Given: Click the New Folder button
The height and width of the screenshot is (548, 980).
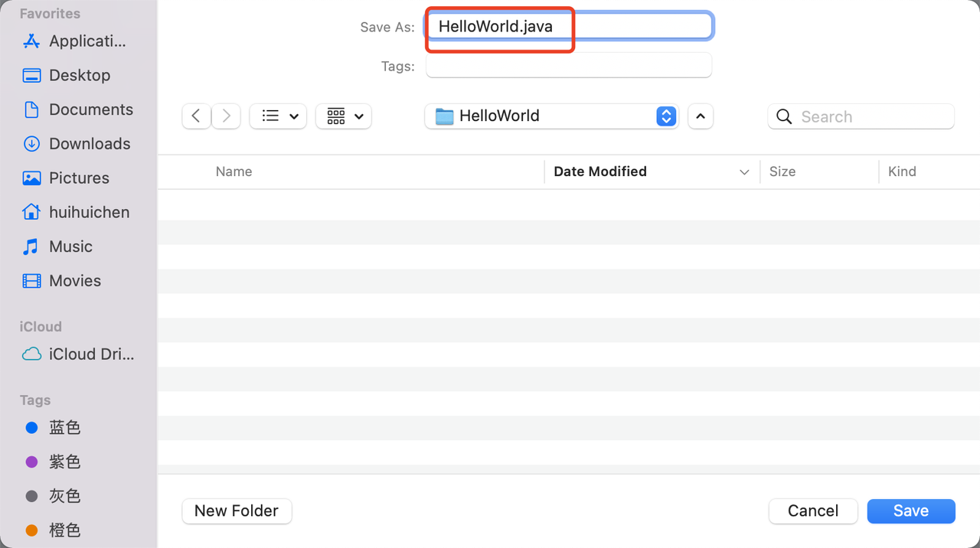Looking at the screenshot, I should click(237, 510).
